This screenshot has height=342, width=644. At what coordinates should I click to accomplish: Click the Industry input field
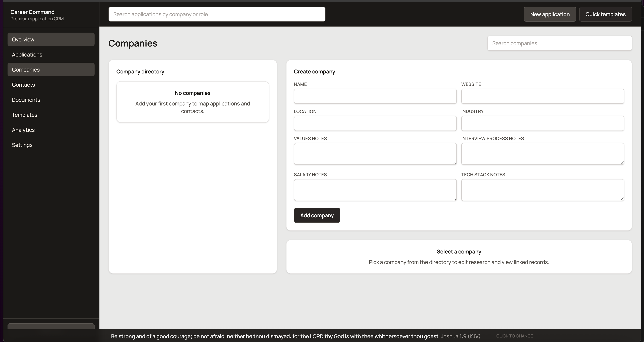click(542, 123)
